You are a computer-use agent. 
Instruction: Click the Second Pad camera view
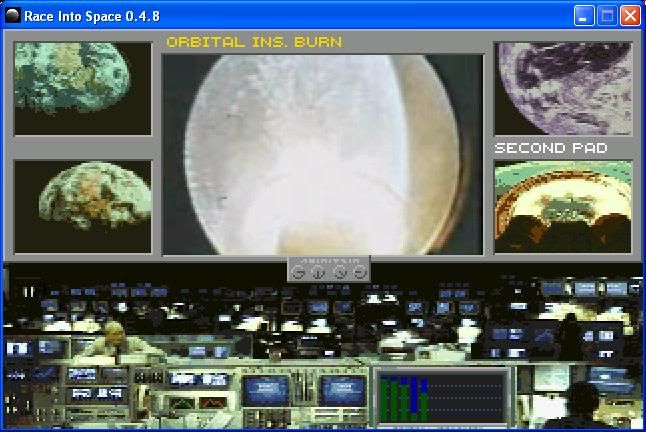tap(563, 207)
